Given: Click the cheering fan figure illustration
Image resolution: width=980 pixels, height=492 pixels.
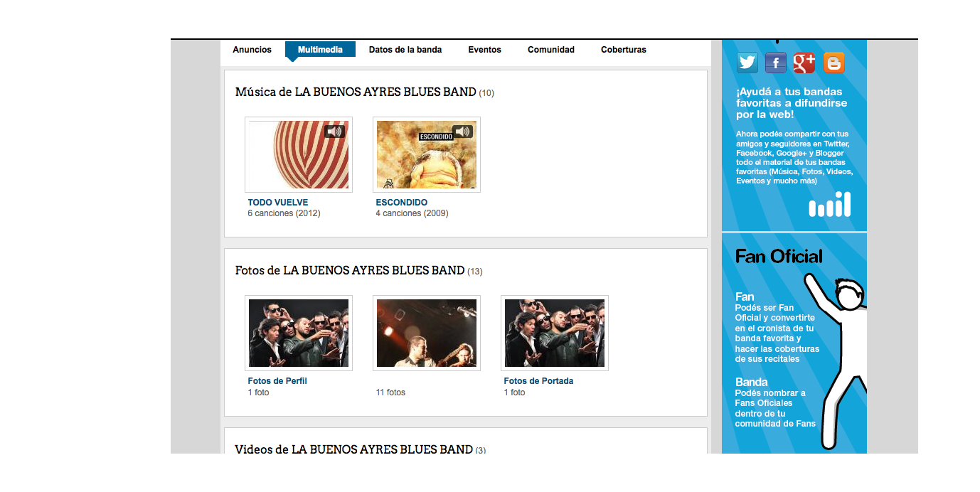Looking at the screenshot, I should 837,360.
